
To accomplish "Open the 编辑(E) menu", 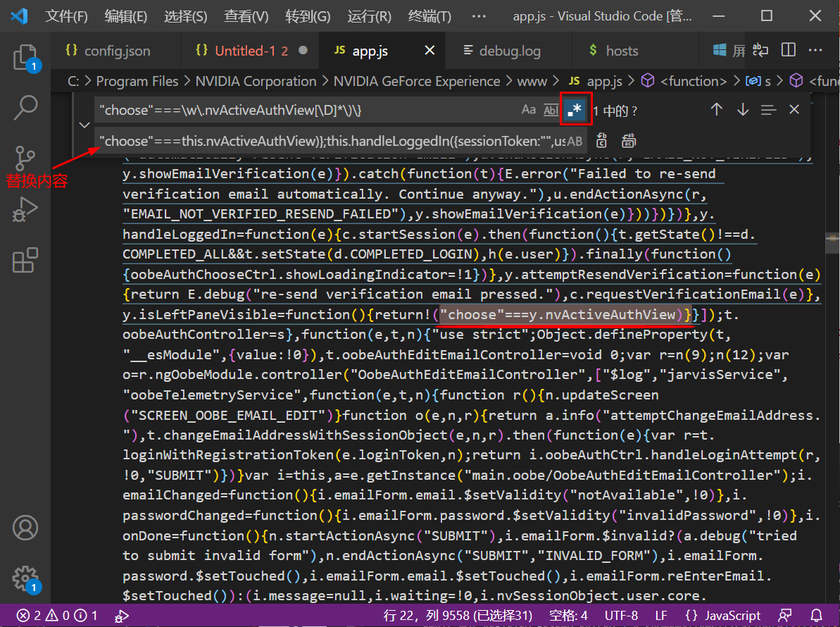I will tap(126, 16).
